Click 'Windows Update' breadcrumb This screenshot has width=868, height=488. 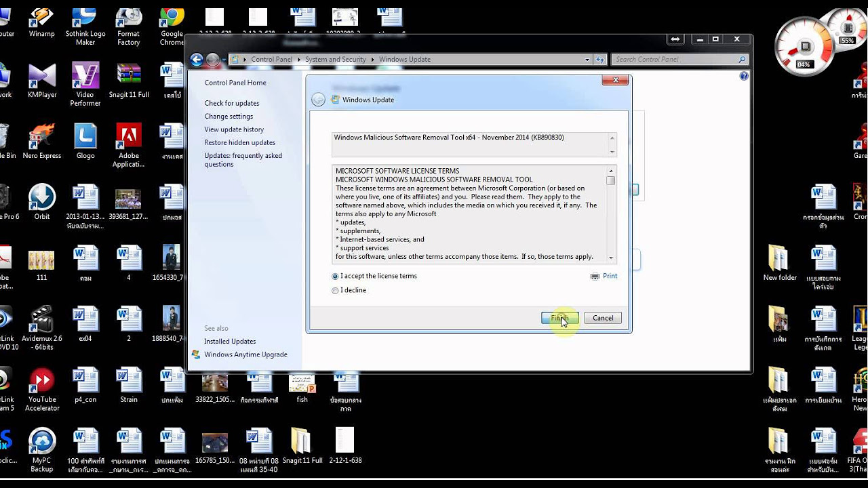pyautogui.click(x=405, y=60)
